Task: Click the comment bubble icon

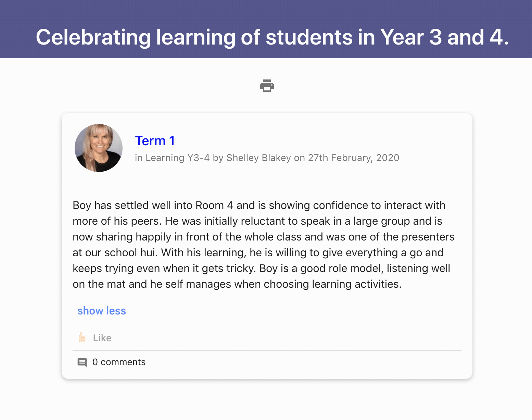Action: click(x=82, y=362)
